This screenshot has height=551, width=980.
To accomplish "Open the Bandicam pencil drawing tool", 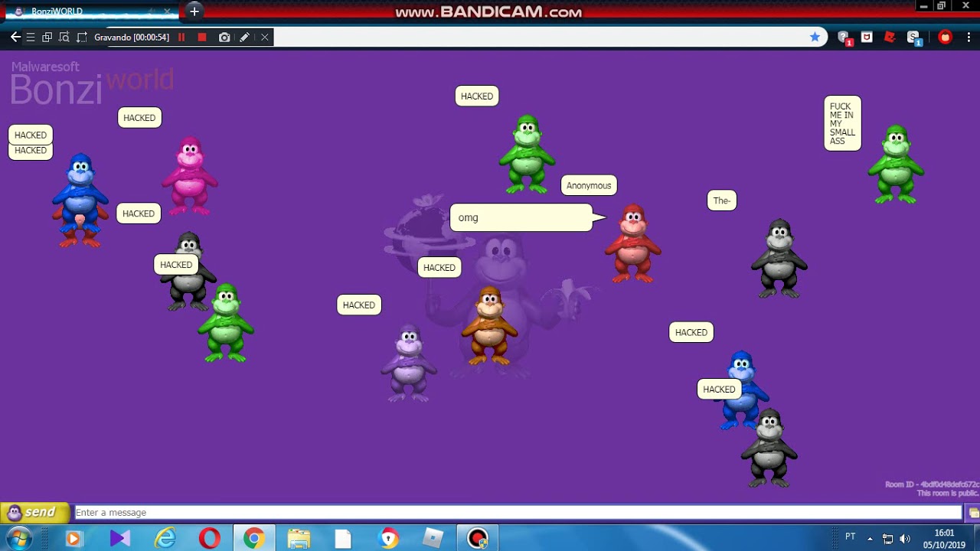I will tap(244, 37).
